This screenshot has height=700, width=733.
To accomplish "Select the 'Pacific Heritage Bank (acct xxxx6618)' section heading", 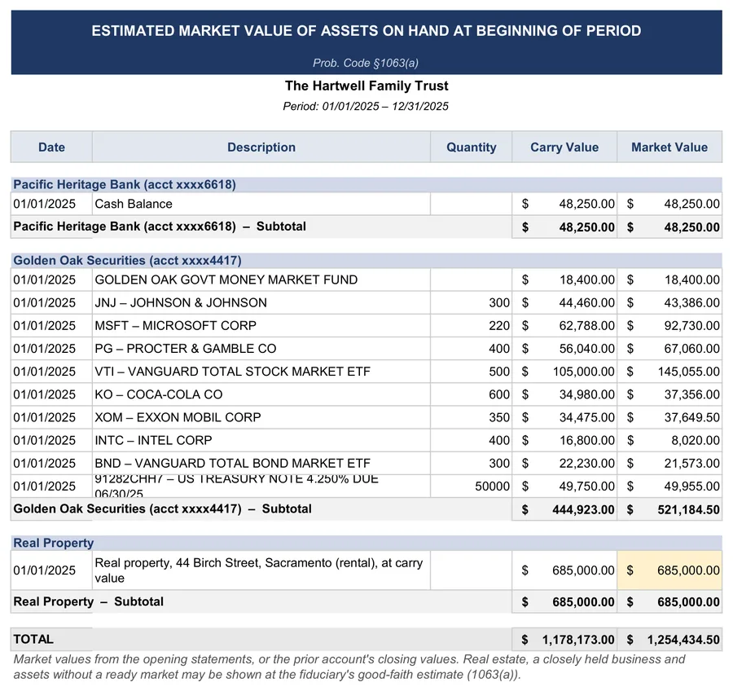I will 125,184.
